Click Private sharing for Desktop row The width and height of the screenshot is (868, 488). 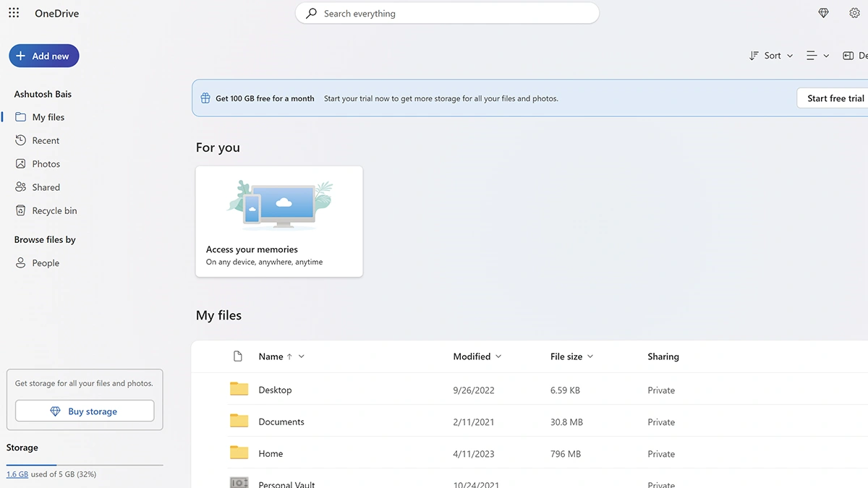point(661,390)
